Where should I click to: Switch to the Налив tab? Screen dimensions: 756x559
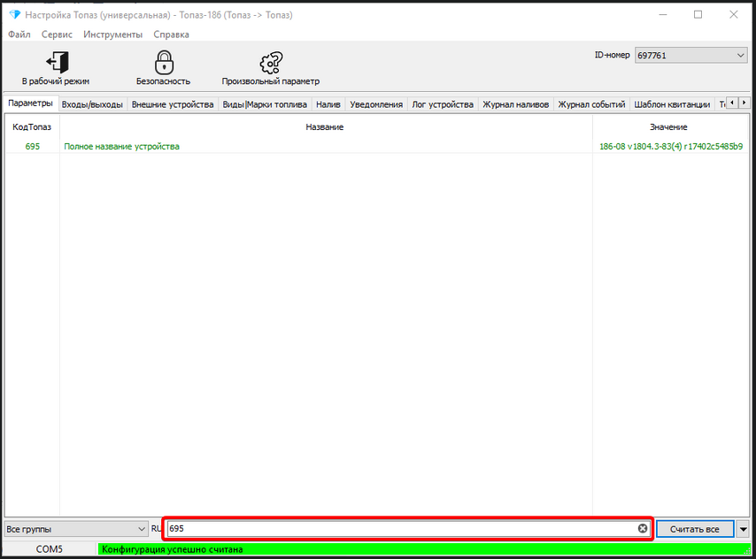click(328, 104)
